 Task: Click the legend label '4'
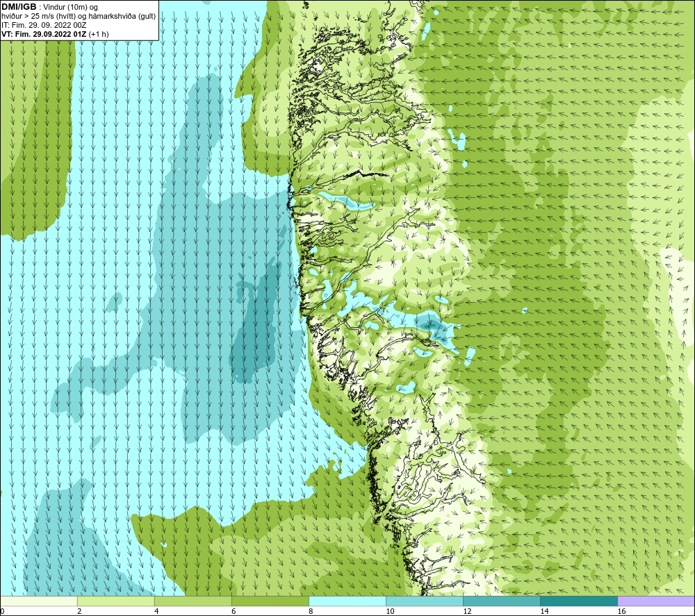click(x=156, y=611)
